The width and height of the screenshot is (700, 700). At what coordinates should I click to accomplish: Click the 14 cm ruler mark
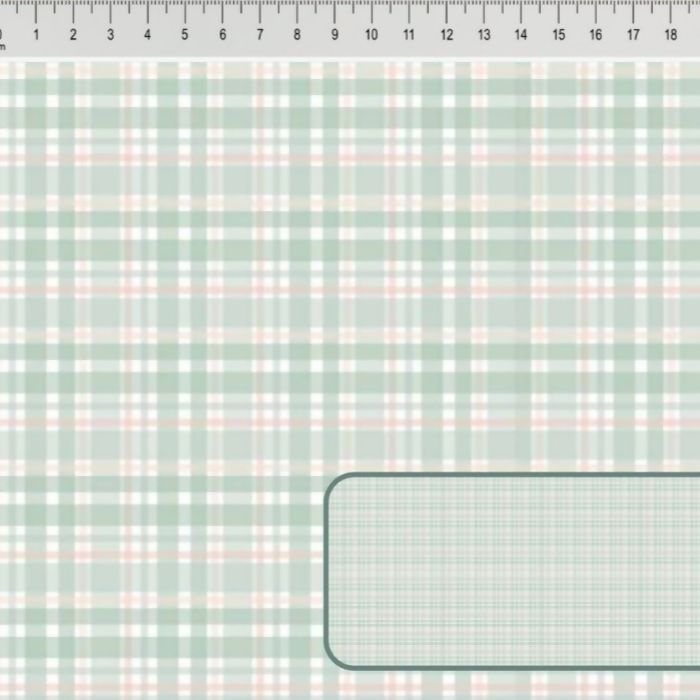[x=521, y=35]
